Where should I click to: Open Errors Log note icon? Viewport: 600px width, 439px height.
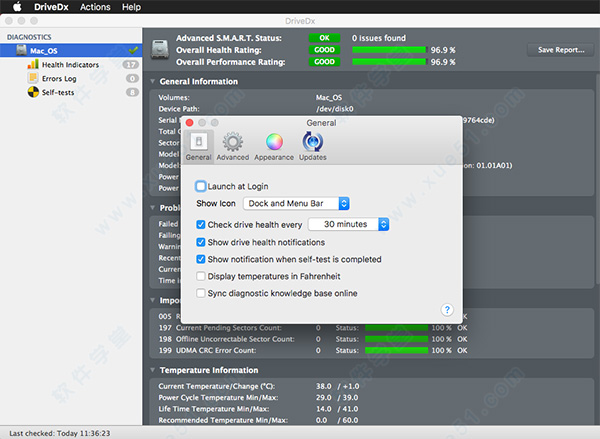pyautogui.click(x=33, y=78)
